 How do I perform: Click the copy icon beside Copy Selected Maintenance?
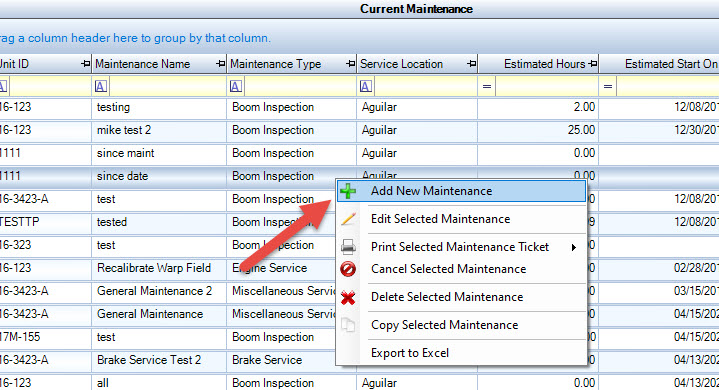click(x=348, y=325)
